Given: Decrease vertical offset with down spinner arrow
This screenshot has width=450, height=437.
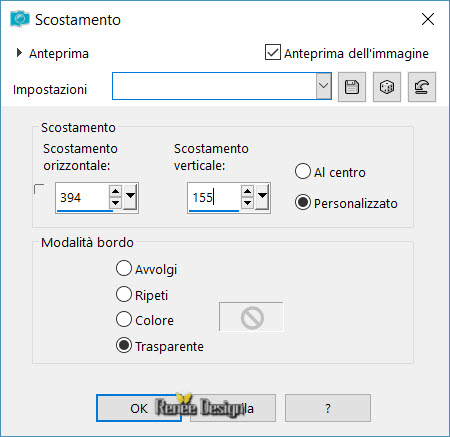Looking at the screenshot, I should (x=247, y=203).
